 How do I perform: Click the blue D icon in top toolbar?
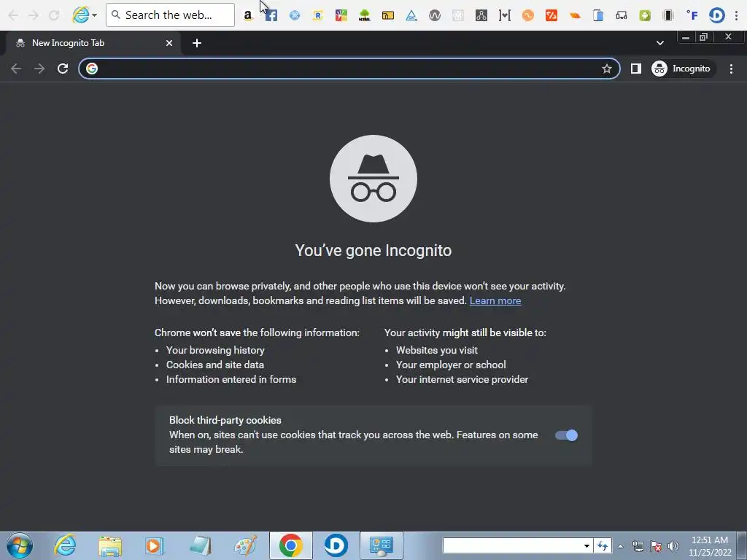click(716, 15)
